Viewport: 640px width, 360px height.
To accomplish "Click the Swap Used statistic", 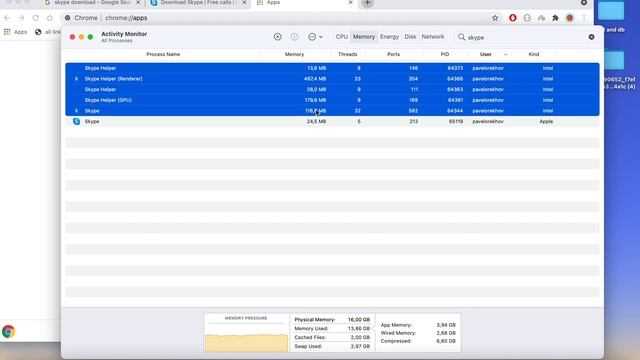I will tap(332, 346).
